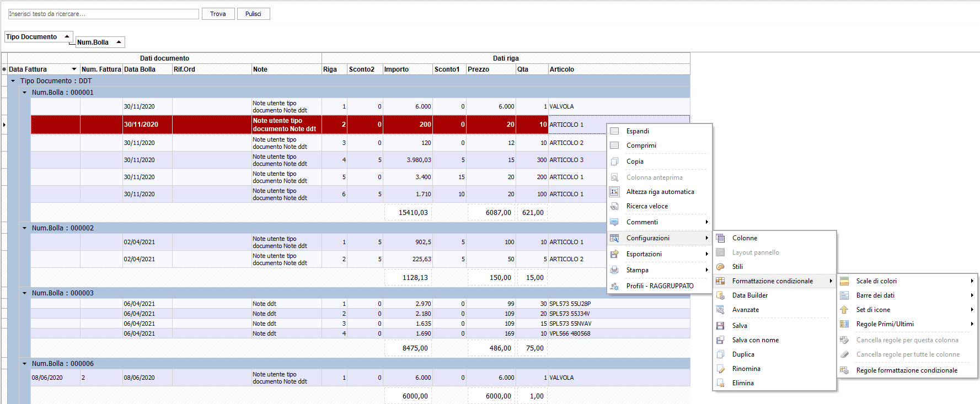The image size is (980, 404).
Task: Select Profili - RAGGRUPPATO entry
Action: tap(660, 286)
